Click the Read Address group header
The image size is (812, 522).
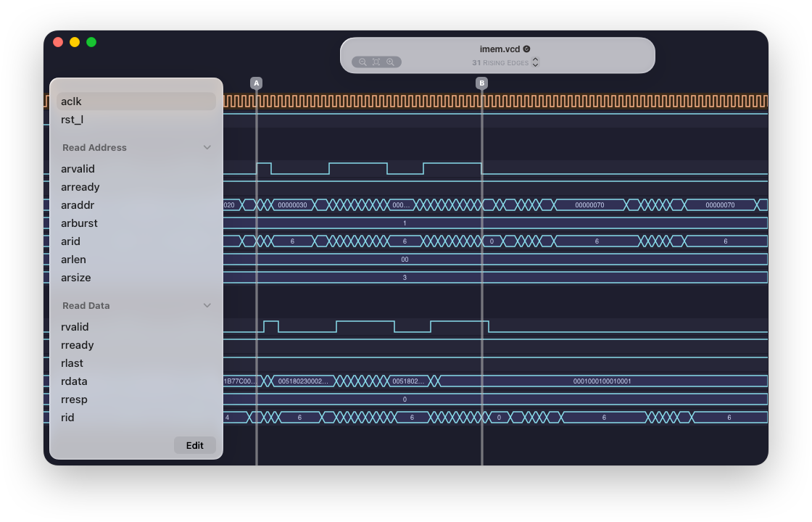pyautogui.click(x=94, y=148)
